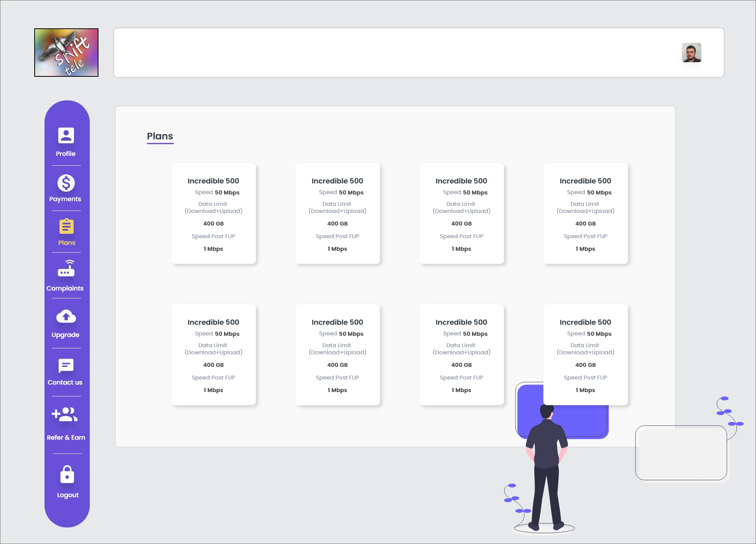Select third Incredible 500 card, bottom row
Viewport: 756px width, 544px height.
[x=461, y=355]
